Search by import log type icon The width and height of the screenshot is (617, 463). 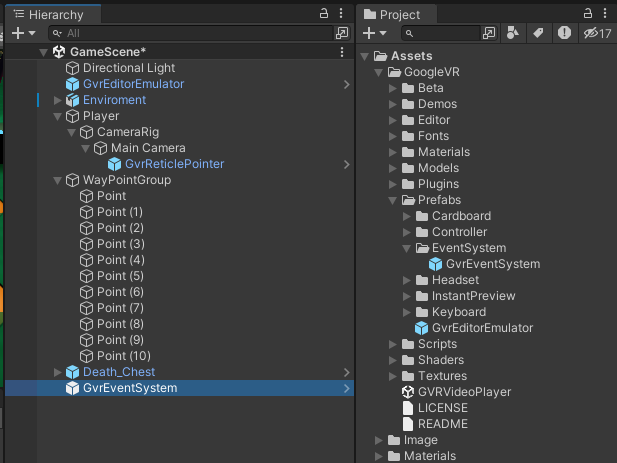564,33
